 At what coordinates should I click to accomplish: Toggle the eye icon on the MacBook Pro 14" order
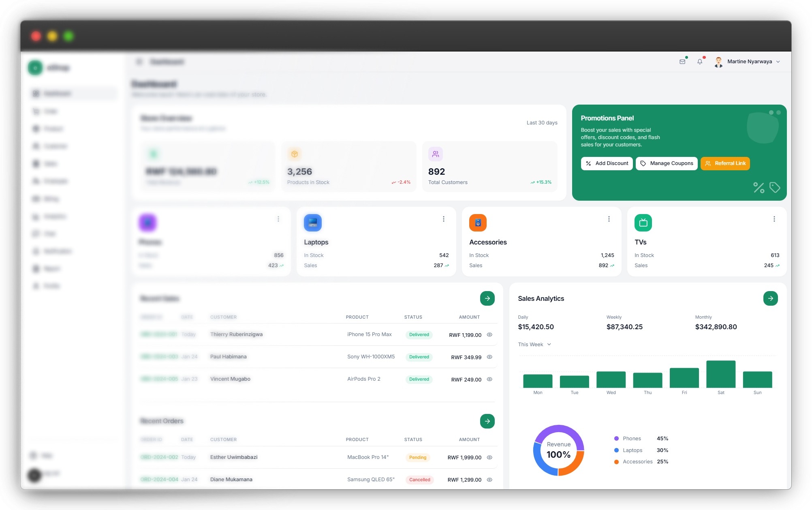(x=489, y=457)
